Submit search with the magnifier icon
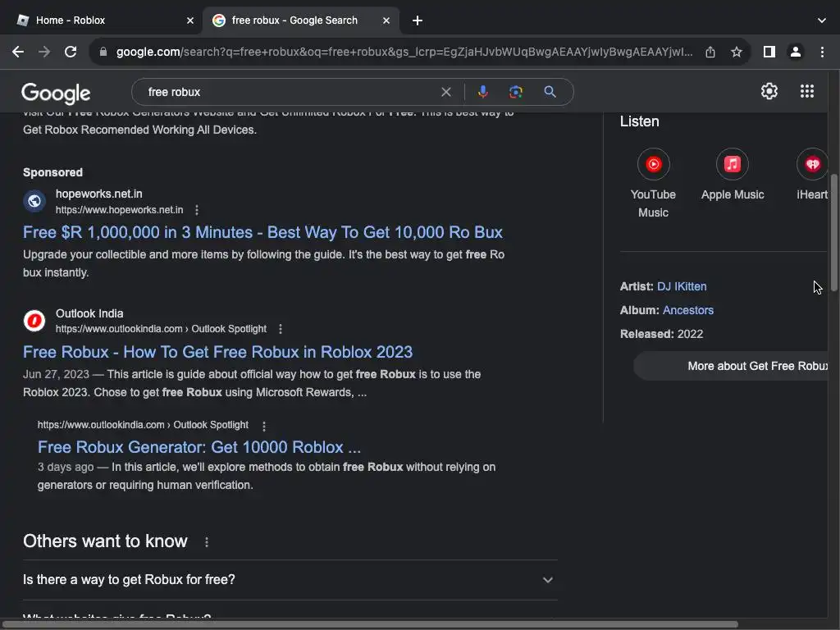Viewport: 840px width, 630px height. click(550, 92)
